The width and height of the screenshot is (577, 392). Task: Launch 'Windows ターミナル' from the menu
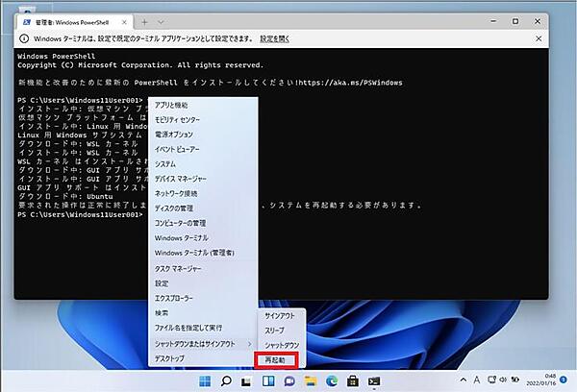203,238
